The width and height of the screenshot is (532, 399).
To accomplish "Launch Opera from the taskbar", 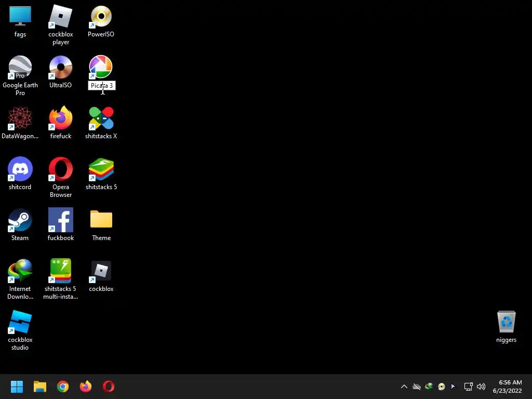I will 109,387.
